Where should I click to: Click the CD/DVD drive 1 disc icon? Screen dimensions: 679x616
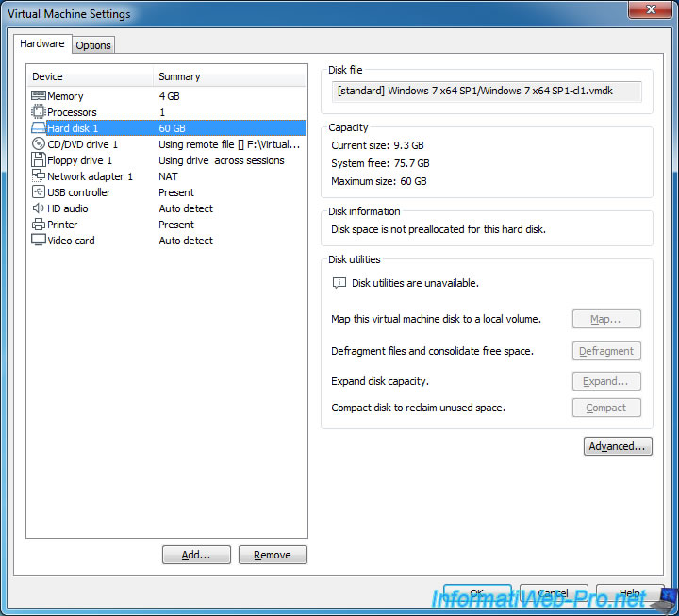pyautogui.click(x=39, y=144)
